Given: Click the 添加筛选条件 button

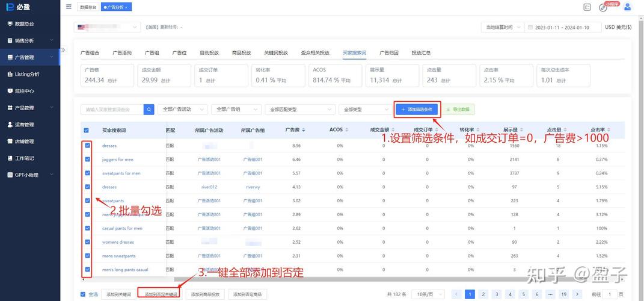Looking at the screenshot, I should 417,110.
